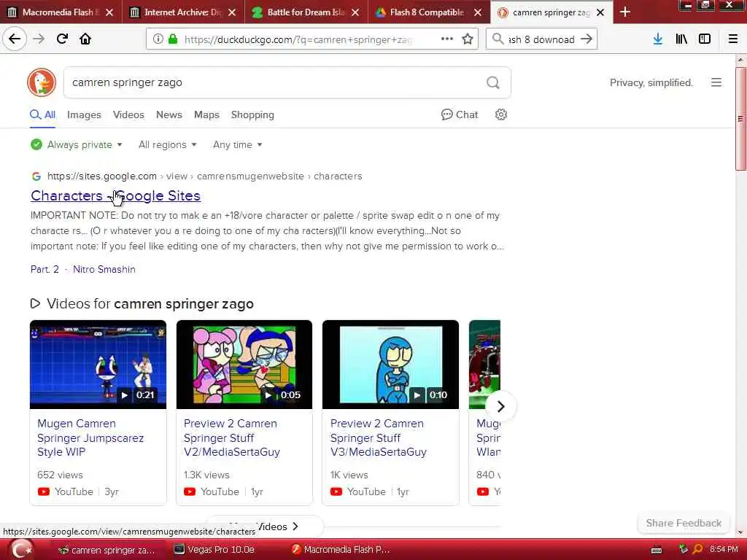The width and height of the screenshot is (747, 560).
Task: Open a new browser tab
Action: (x=625, y=12)
